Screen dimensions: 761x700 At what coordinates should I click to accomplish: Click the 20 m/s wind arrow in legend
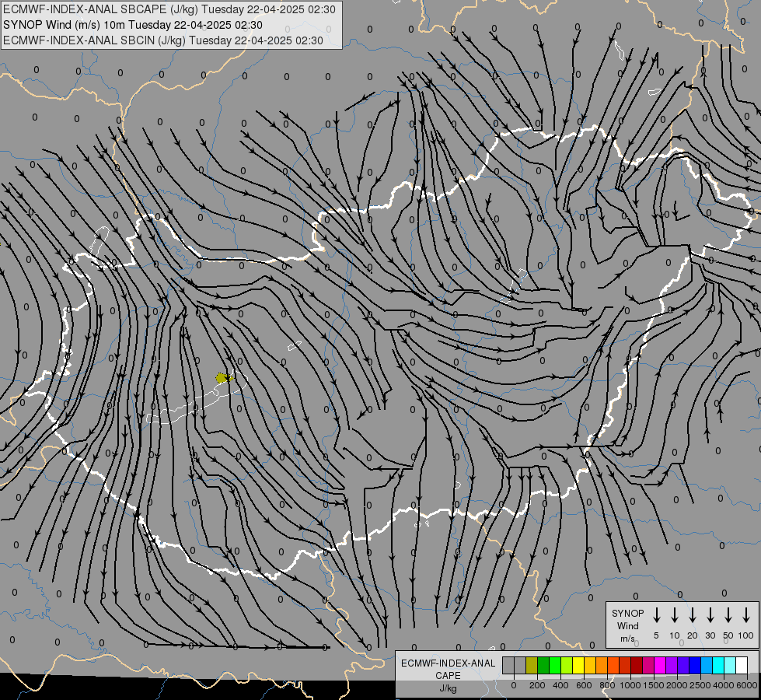point(693,615)
